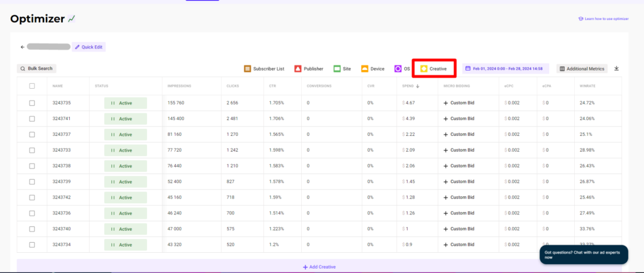Click CTR value 1.223%
The height and width of the screenshot is (273, 644).
(x=277, y=229)
